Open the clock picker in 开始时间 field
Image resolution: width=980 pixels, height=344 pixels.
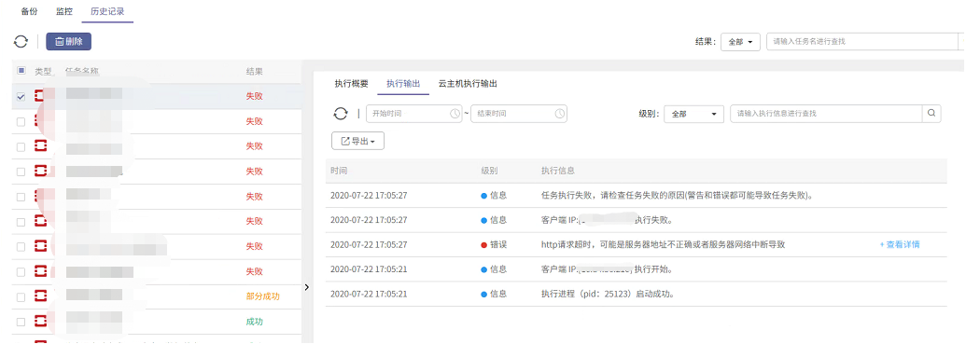point(455,114)
